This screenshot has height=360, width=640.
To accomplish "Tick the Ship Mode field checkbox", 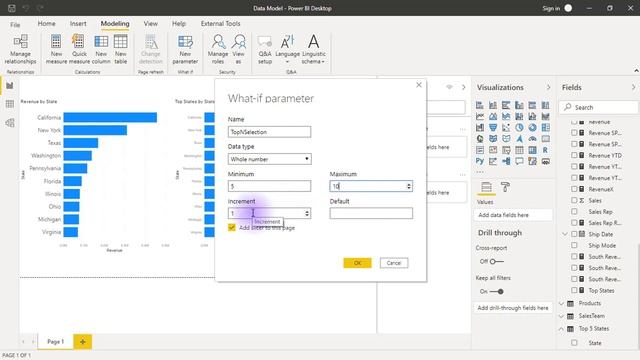I will tap(574, 245).
